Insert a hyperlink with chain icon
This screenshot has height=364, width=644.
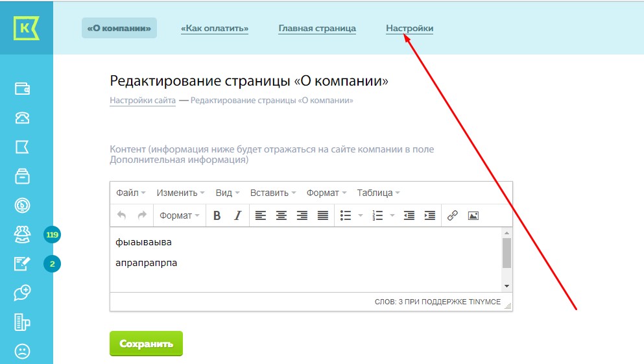(453, 215)
